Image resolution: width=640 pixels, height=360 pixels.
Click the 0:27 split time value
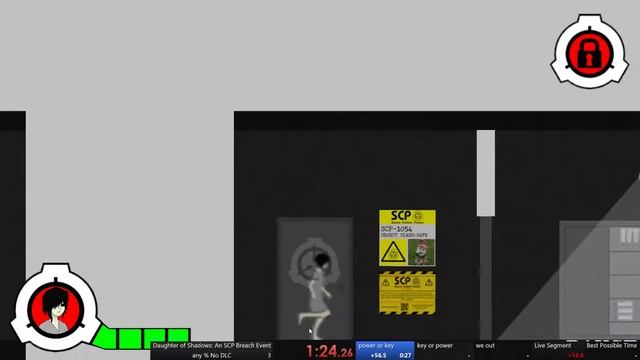tap(405, 356)
